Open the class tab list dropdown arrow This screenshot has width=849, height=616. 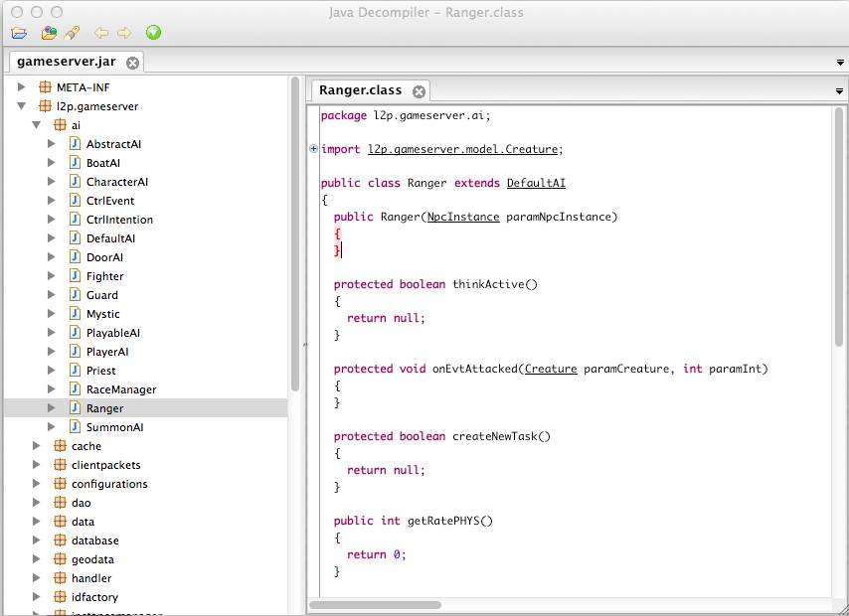click(x=839, y=91)
